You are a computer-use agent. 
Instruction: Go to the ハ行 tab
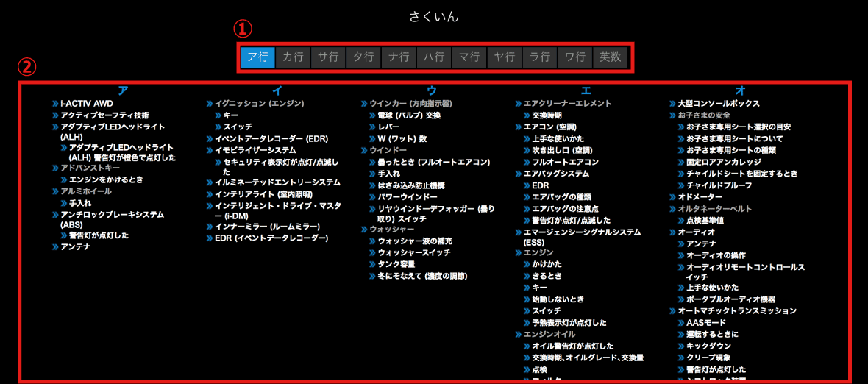point(434,57)
